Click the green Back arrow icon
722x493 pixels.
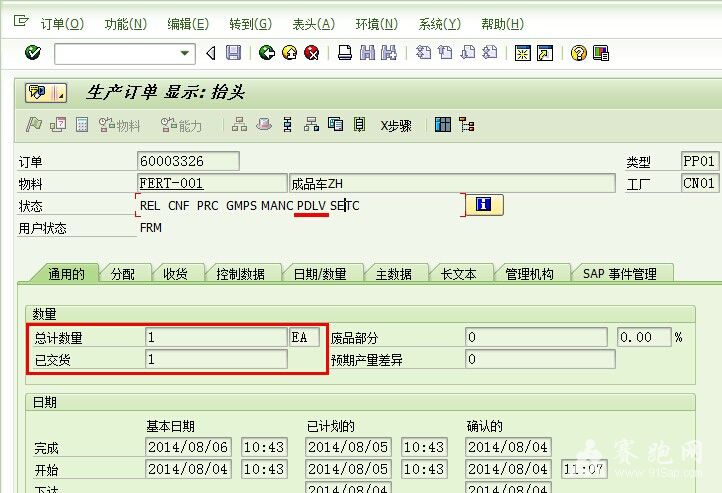click(x=267, y=53)
